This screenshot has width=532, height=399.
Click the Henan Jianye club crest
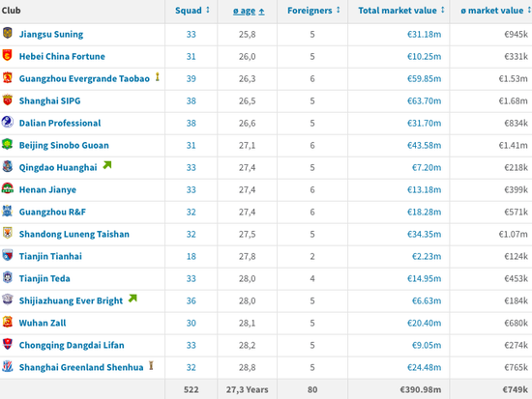8,188
